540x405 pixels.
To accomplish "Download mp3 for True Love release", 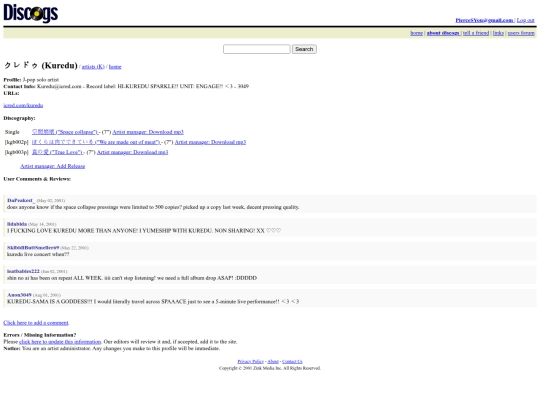I will coord(132,152).
